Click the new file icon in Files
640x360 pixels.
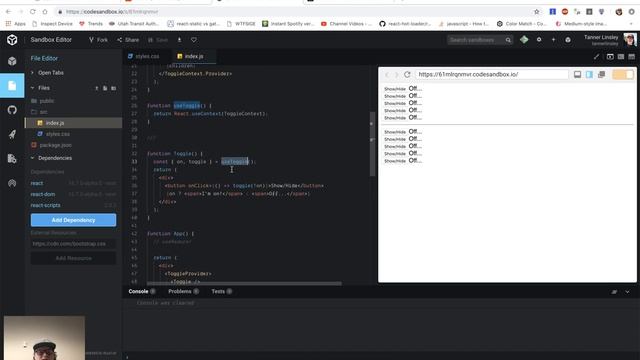[105, 88]
